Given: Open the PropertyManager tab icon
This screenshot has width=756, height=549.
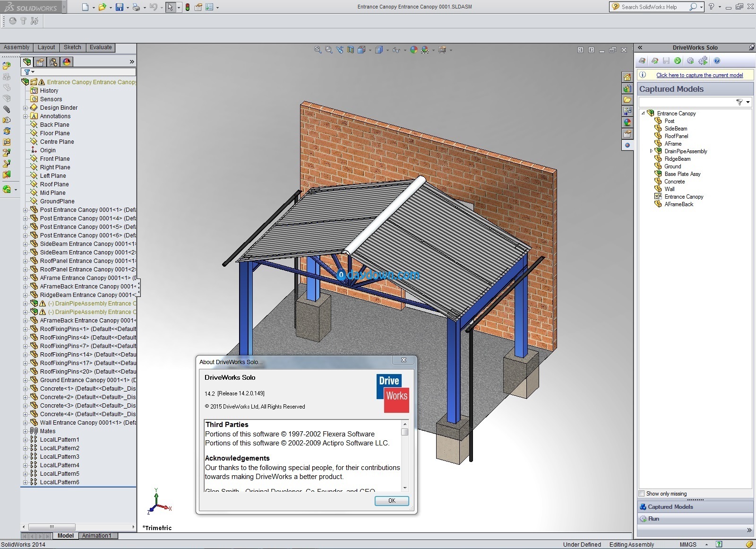Looking at the screenshot, I should (x=40, y=61).
